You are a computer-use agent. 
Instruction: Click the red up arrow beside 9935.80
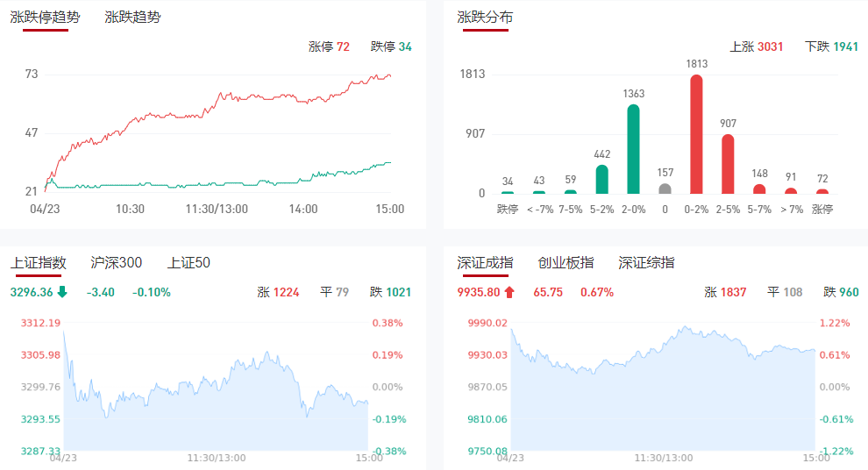tap(509, 292)
